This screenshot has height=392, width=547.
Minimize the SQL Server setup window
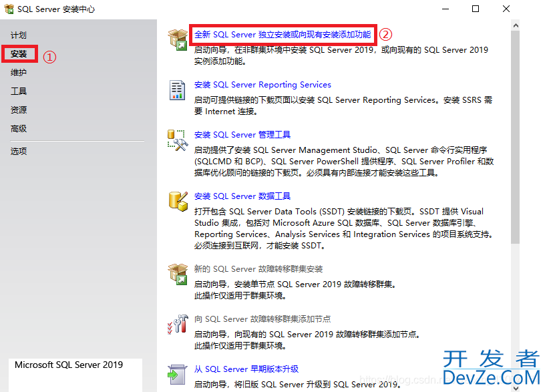[x=445, y=9]
